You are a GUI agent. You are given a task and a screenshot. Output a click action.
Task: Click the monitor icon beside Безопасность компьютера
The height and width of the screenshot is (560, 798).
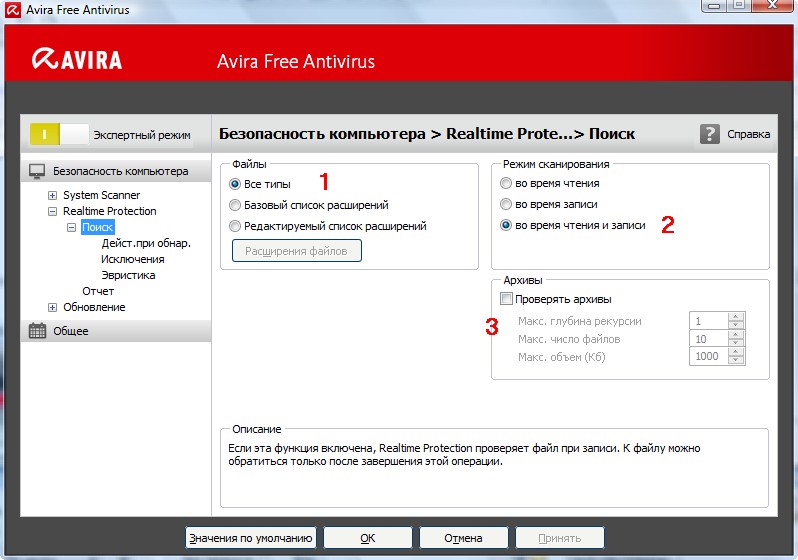[x=37, y=172]
